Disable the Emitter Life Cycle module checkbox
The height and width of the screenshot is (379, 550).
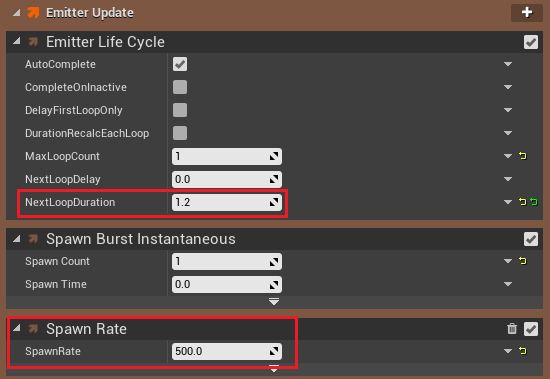[531, 42]
